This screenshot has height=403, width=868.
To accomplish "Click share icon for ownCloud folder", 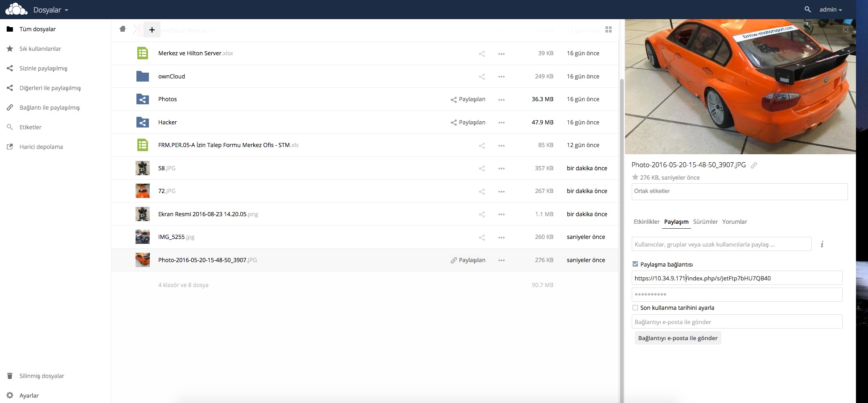I will point(481,77).
